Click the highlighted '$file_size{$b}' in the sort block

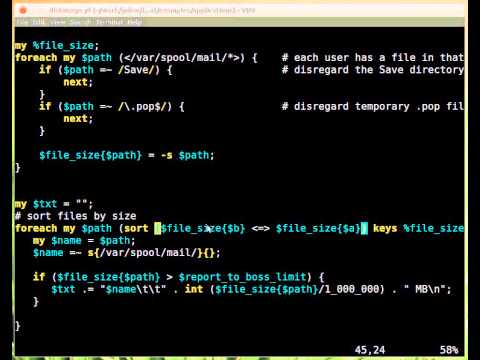203,229
